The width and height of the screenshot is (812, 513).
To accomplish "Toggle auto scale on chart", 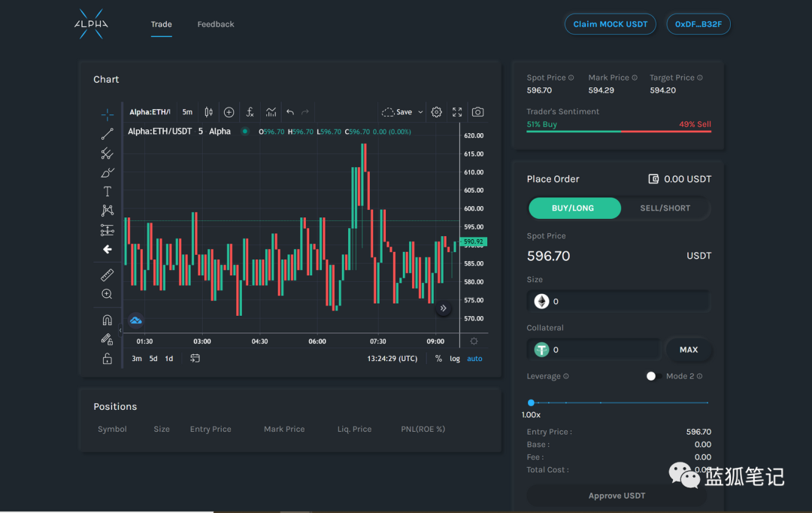I will click(x=474, y=359).
